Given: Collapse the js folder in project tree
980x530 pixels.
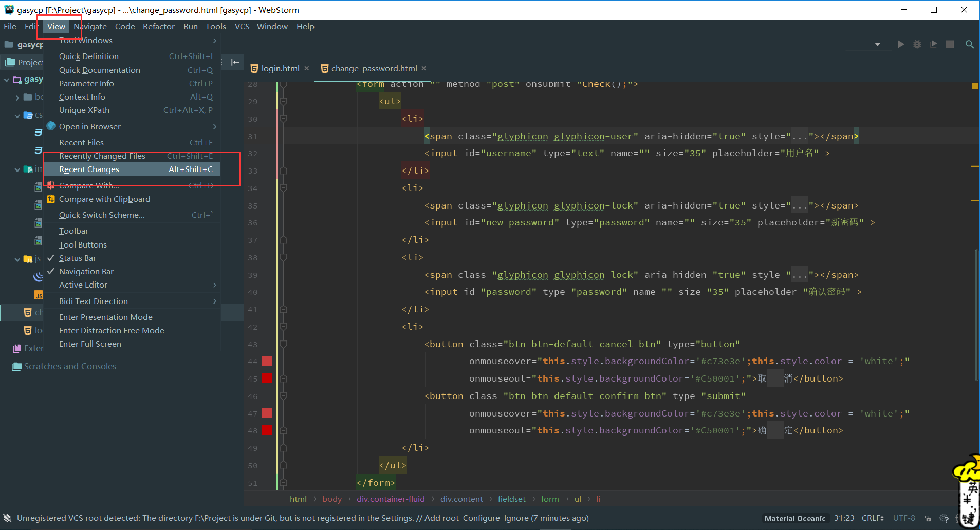Looking at the screenshot, I should click(17, 259).
